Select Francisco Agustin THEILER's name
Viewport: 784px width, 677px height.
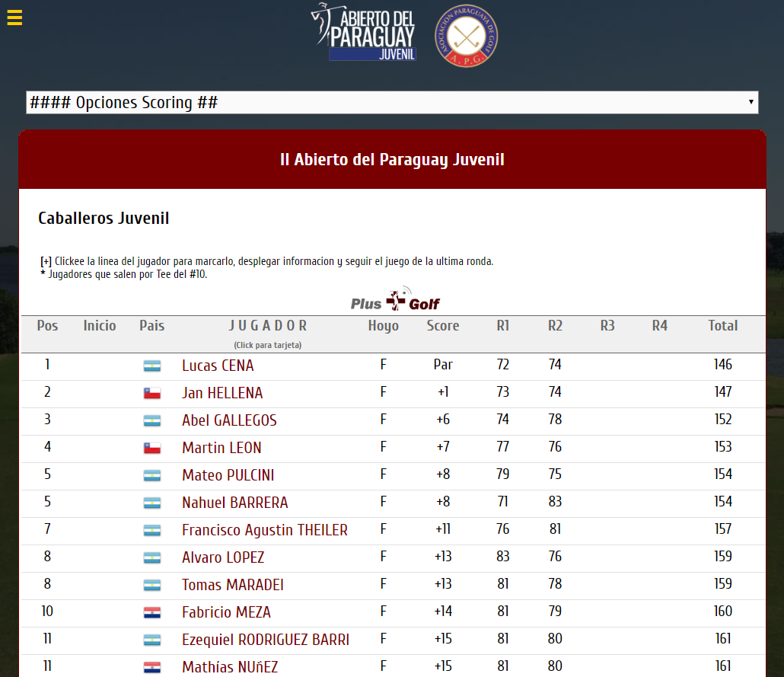pyautogui.click(x=264, y=531)
